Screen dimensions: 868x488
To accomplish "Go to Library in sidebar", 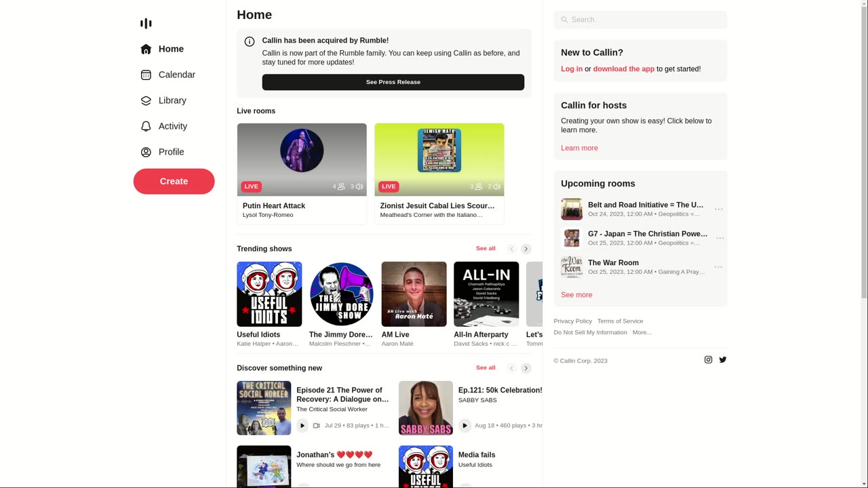I will point(163,100).
